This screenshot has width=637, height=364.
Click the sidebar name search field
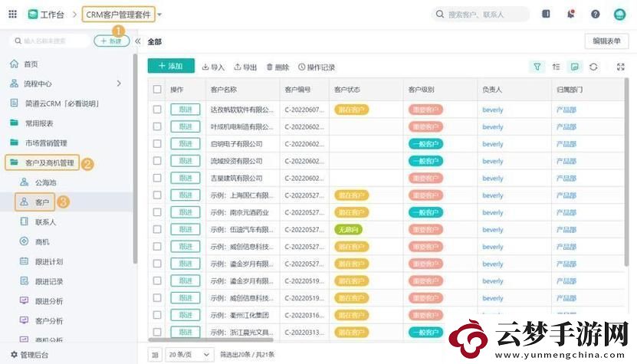[x=49, y=41]
